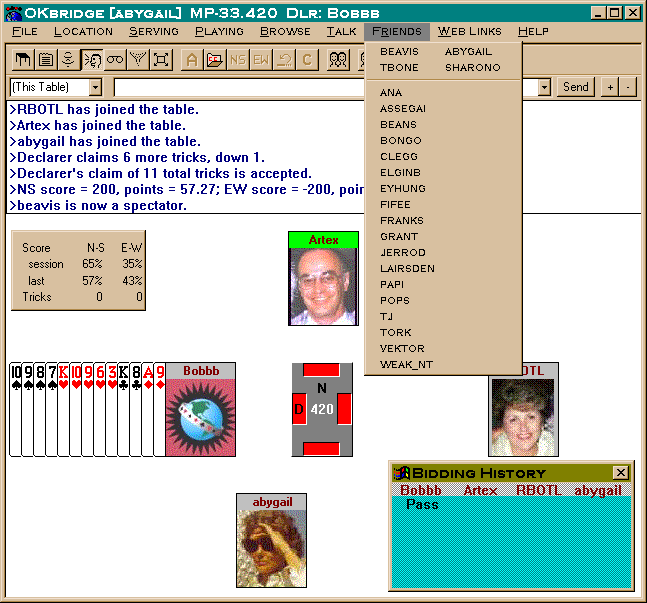Open the Browse menu
The height and width of the screenshot is (603, 647).
pos(285,31)
